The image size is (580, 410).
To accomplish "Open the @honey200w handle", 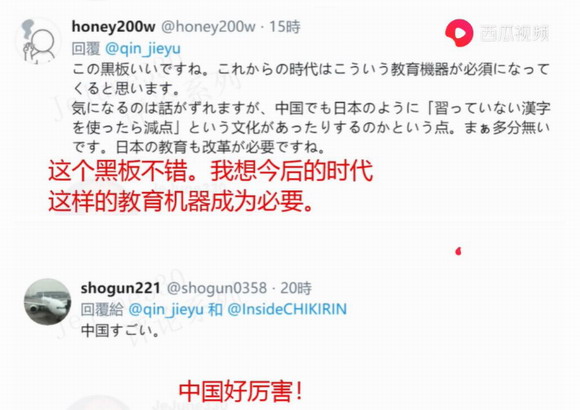I will (209, 27).
